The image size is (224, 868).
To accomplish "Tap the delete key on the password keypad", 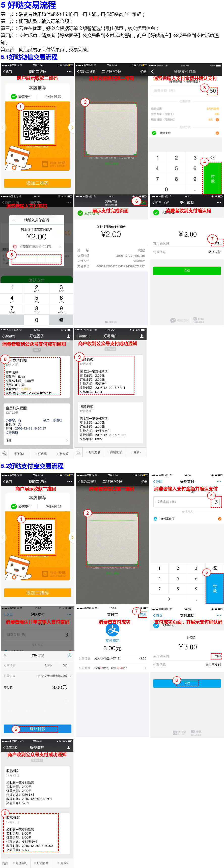I will click(61, 320).
